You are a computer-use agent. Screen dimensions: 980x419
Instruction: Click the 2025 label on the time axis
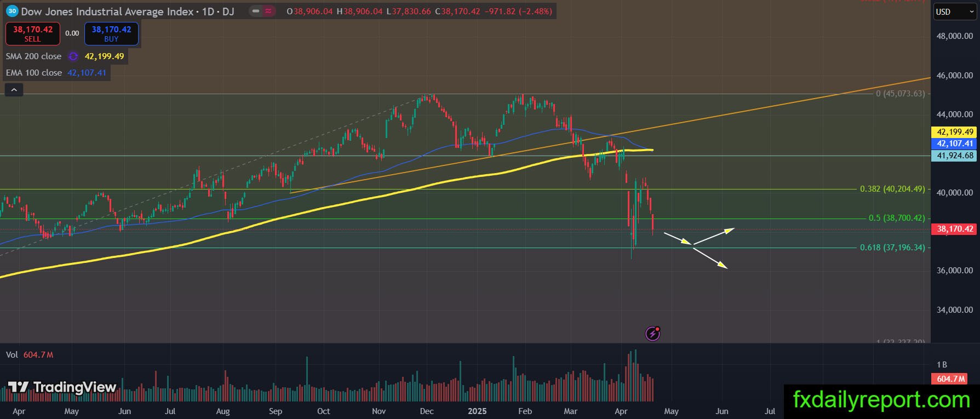pos(477,411)
